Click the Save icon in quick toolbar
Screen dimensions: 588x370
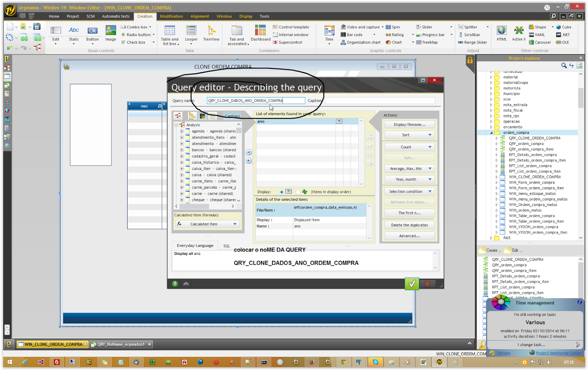pos(37,26)
